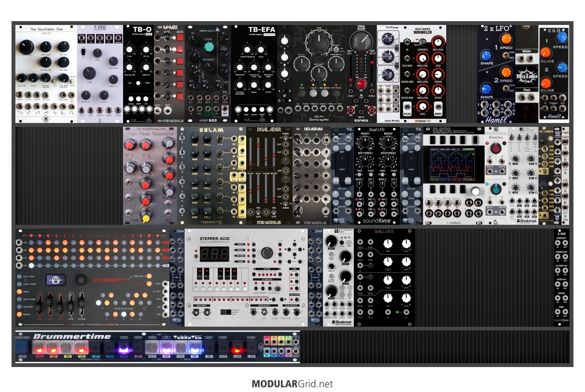Click the pink knob on Branches
Screen dimensions: 585x392
[496, 148]
